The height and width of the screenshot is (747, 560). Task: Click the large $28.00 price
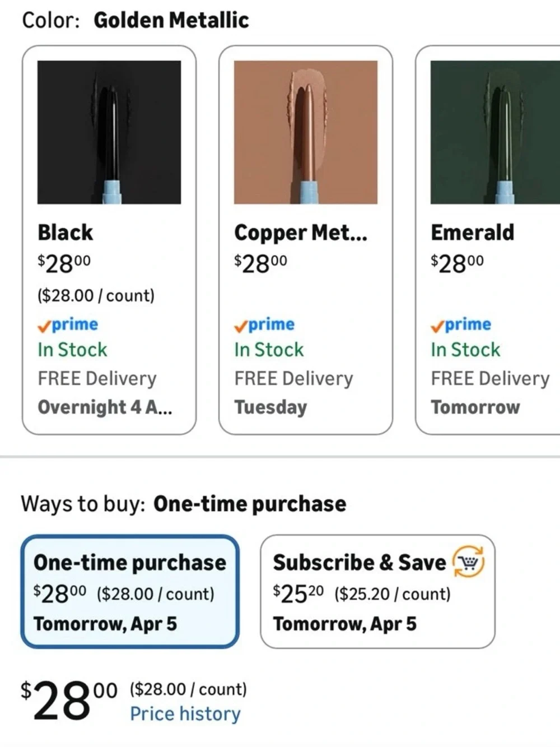[x=69, y=700]
